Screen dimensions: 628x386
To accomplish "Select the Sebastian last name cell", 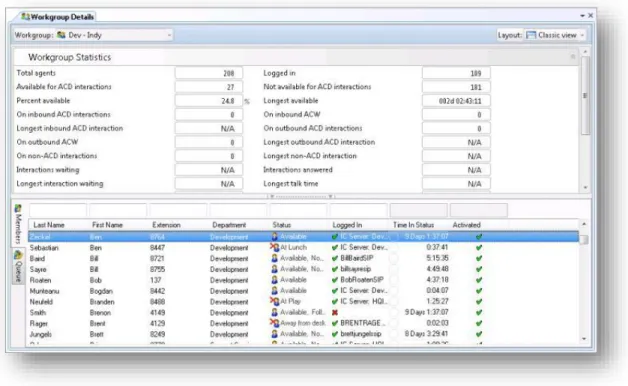I will (x=44, y=248).
